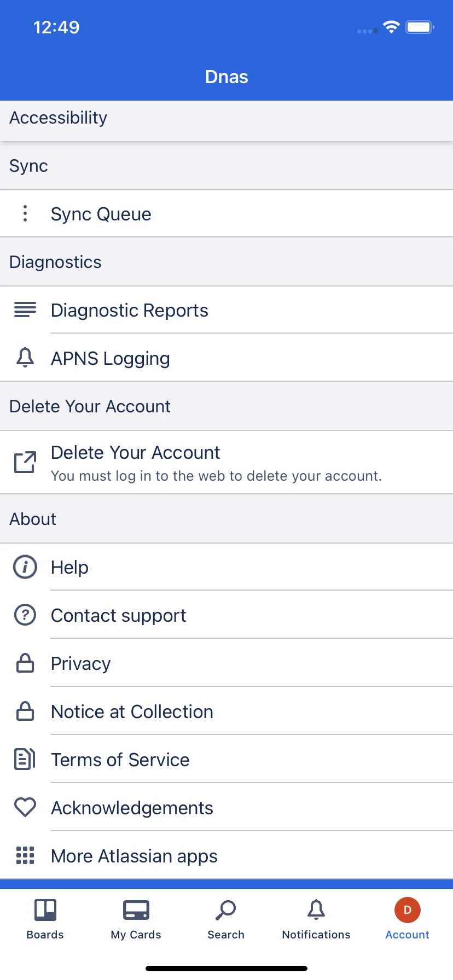Tap the grid icon for More Atlassian apps
This screenshot has height=980, width=453.
(25, 855)
